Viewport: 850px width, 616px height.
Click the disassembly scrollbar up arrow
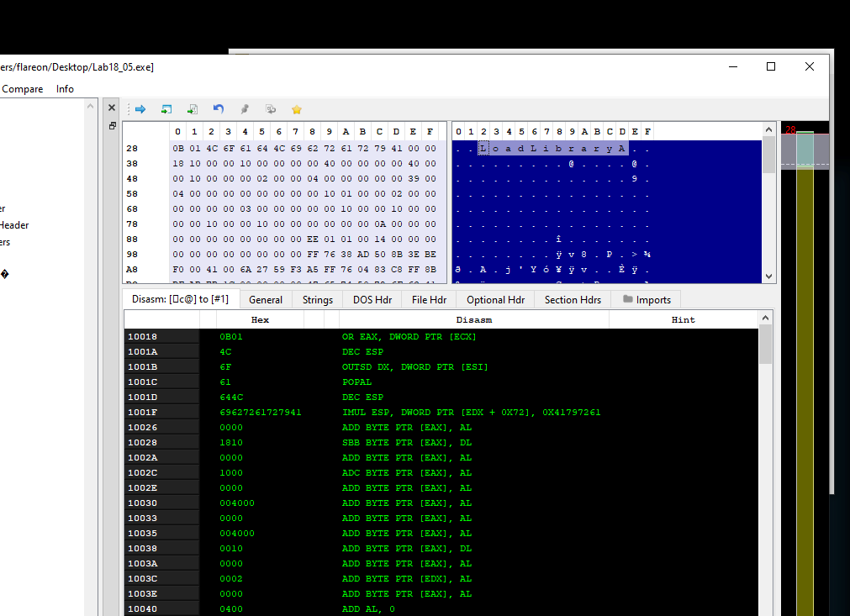[765, 318]
